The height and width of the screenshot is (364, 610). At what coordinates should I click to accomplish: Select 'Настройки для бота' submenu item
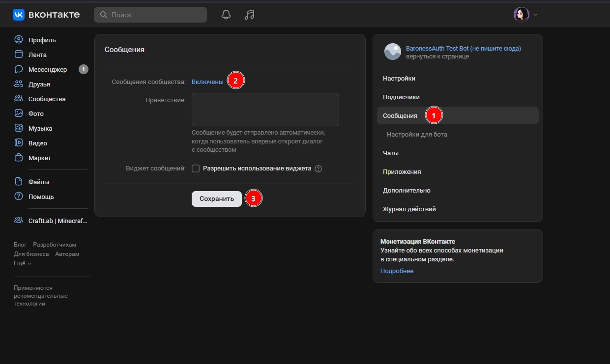click(x=417, y=135)
